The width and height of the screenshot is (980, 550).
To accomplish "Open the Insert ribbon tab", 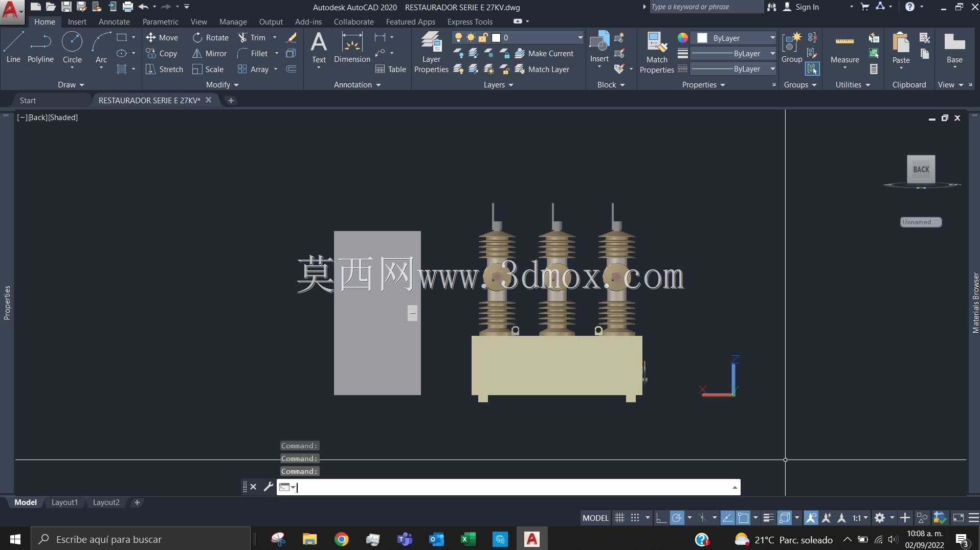I will point(77,21).
